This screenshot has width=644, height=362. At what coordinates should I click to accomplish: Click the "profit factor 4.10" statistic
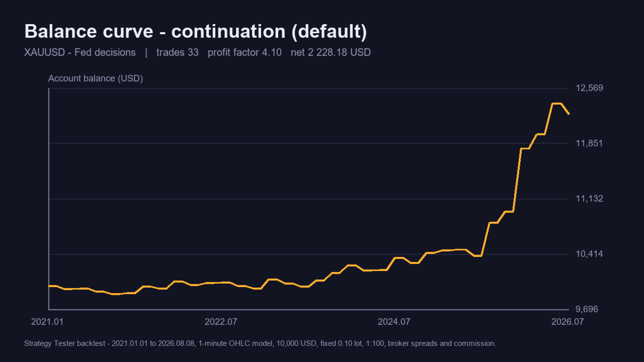click(x=245, y=52)
